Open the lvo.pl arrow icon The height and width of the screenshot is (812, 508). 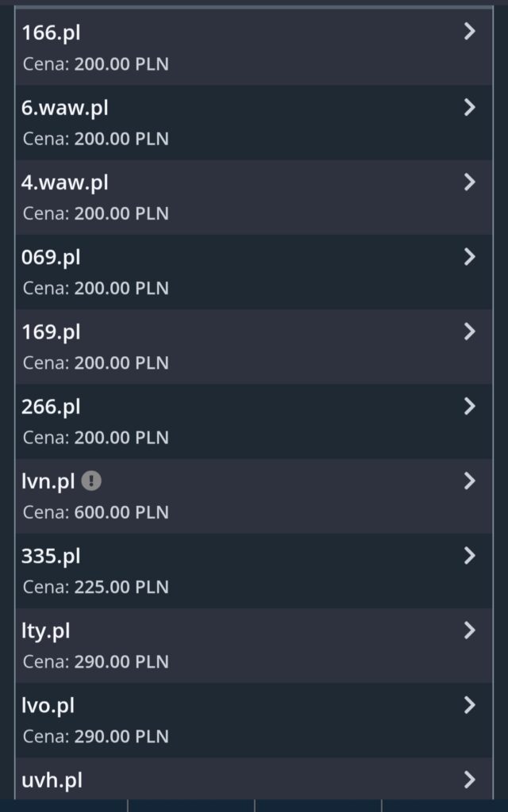(469, 705)
